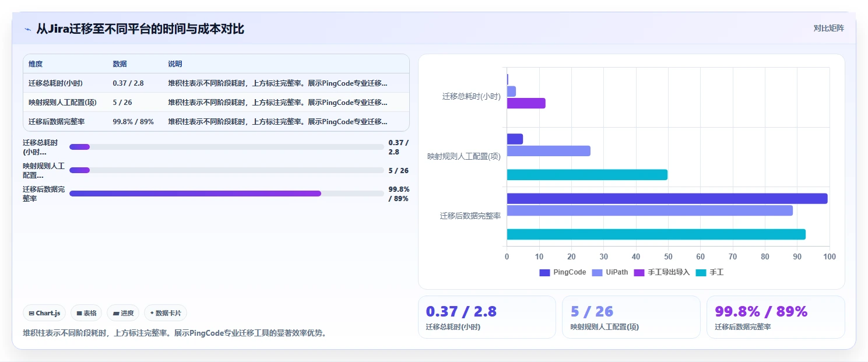The image size is (868, 362).
Task: Click the PingCode bar for 映射规则人工配置
Action: pos(515,139)
